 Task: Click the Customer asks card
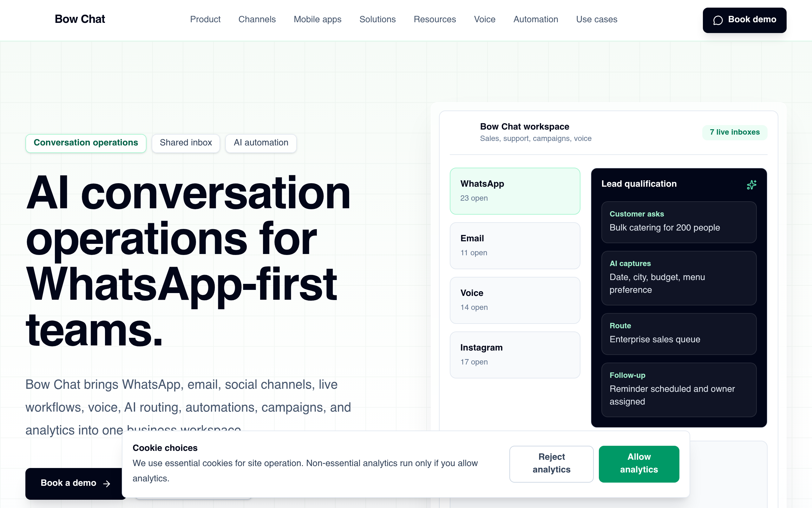coord(679,222)
